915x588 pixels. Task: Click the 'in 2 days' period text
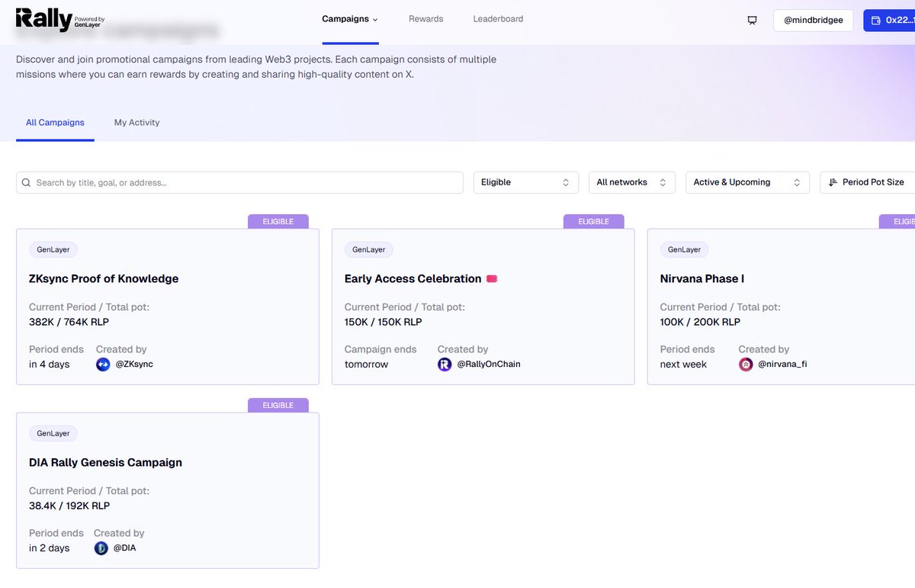tap(50, 548)
